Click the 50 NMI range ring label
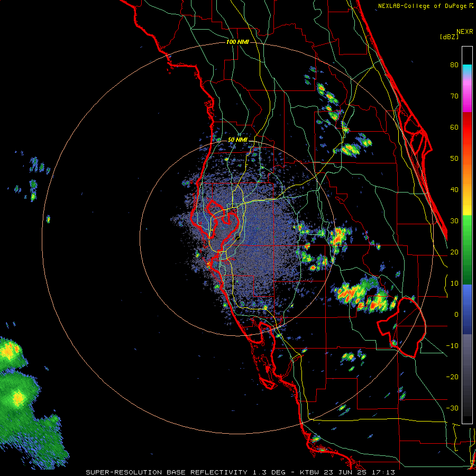 [x=237, y=140]
